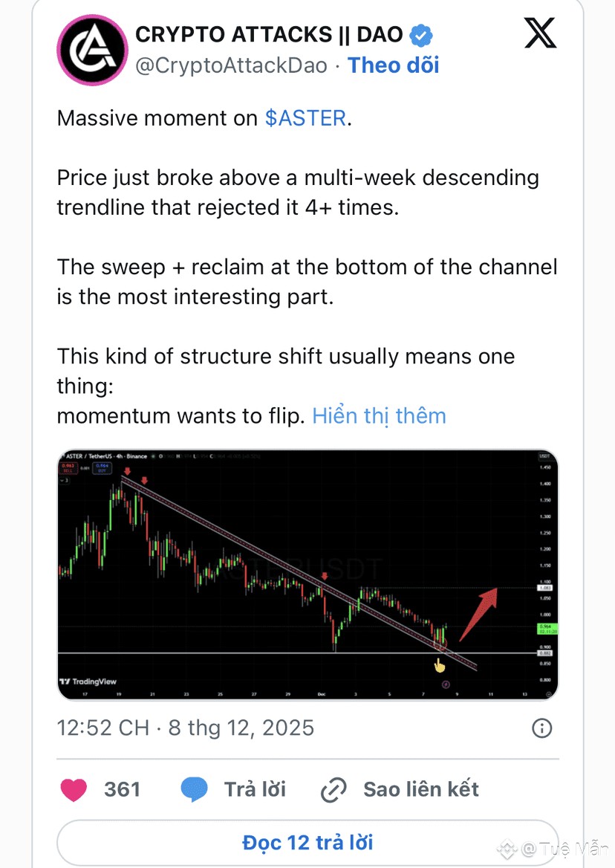Open the $ASTER cashtag link
This screenshot has height=868, width=615.
coord(305,118)
